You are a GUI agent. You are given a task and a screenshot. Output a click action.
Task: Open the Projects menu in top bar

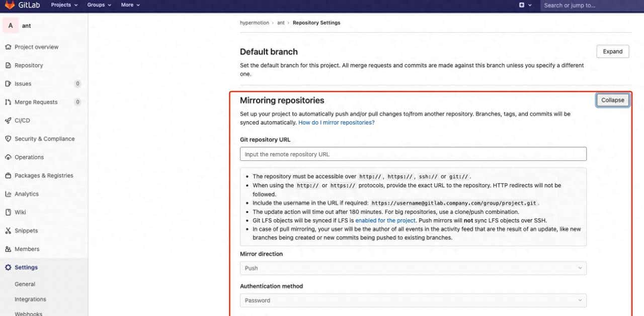[x=64, y=5]
